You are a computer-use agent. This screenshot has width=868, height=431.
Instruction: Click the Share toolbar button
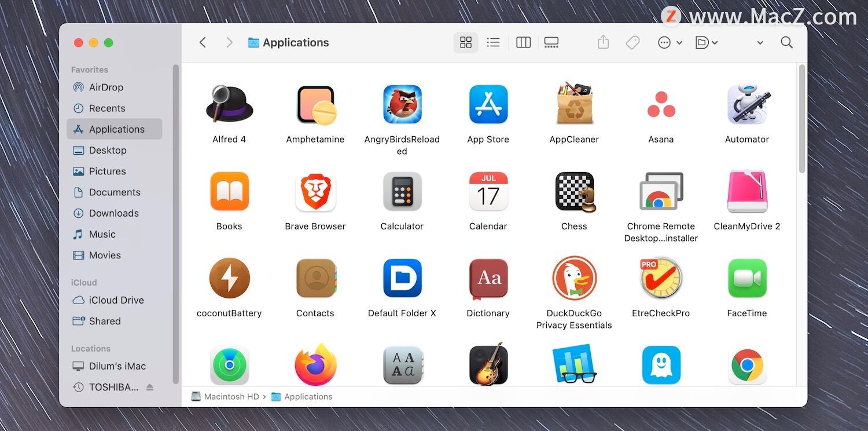coord(603,42)
